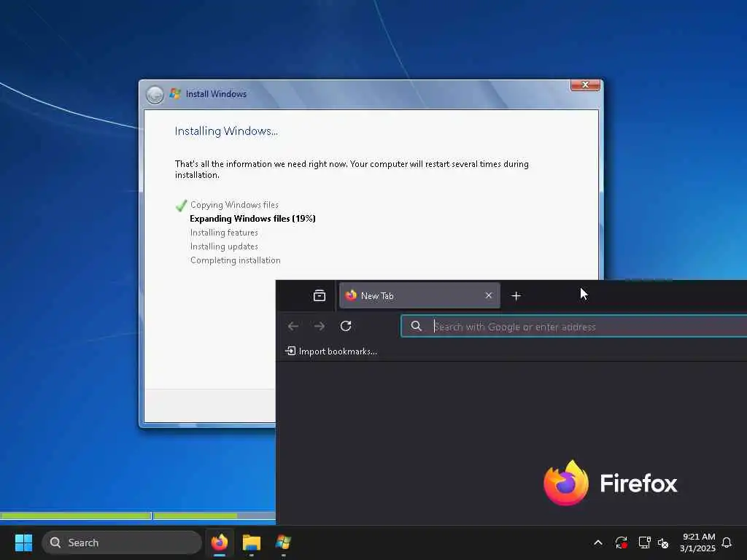
Task: Select the New Tab tab in Firefox
Action: [x=419, y=295]
